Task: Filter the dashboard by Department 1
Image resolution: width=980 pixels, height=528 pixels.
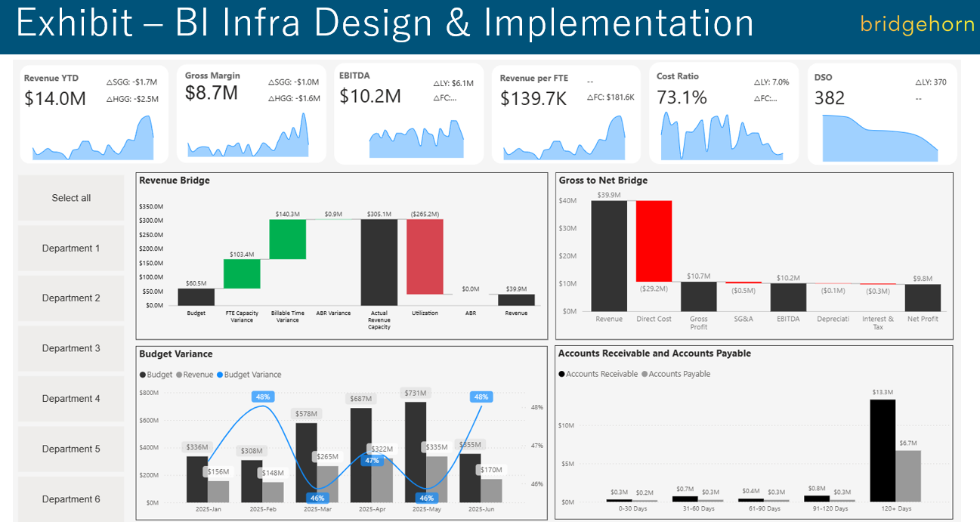Action: (71, 248)
